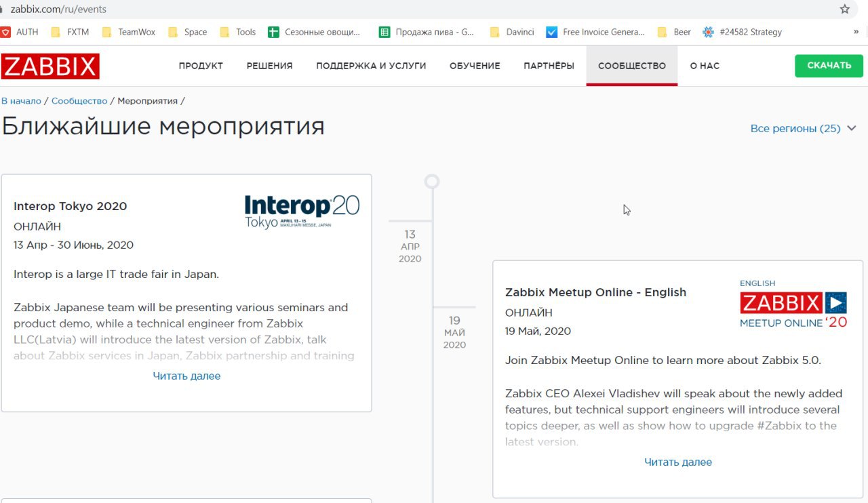Show more bookmarks with the double chevron
The width and height of the screenshot is (868, 503).
(856, 32)
